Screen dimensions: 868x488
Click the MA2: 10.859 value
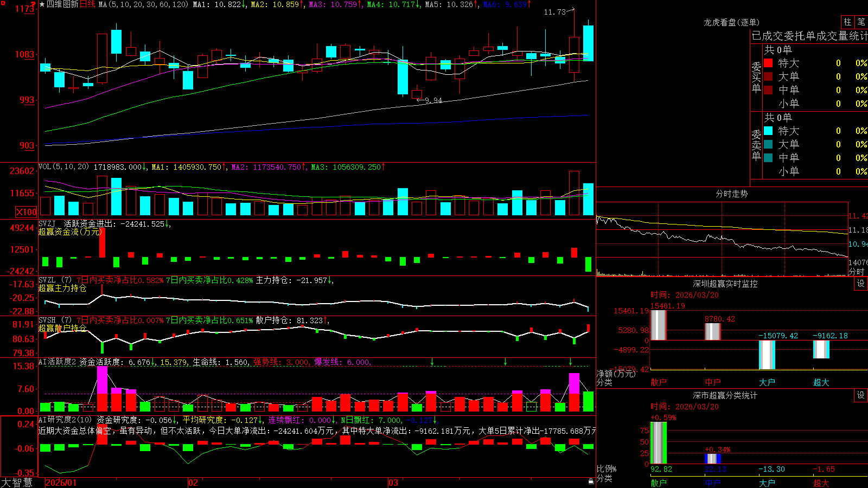coord(277,4)
